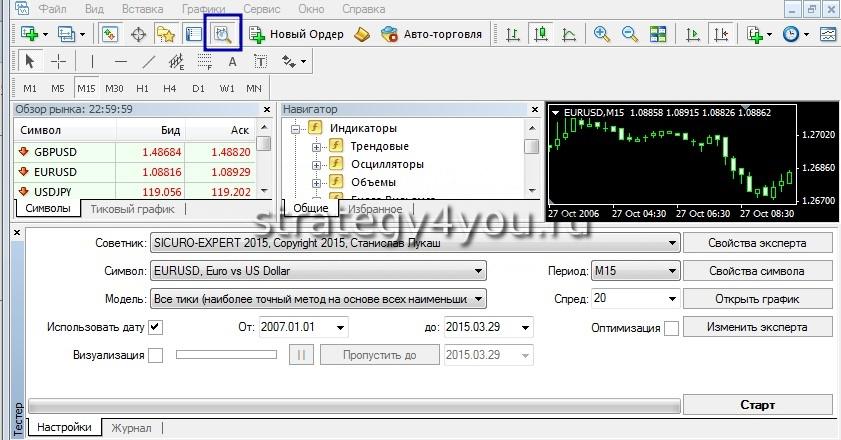Image resolution: width=841 pixels, height=440 pixels.
Task: Click the zoom out magnifier icon
Action: pyautogui.click(x=629, y=34)
